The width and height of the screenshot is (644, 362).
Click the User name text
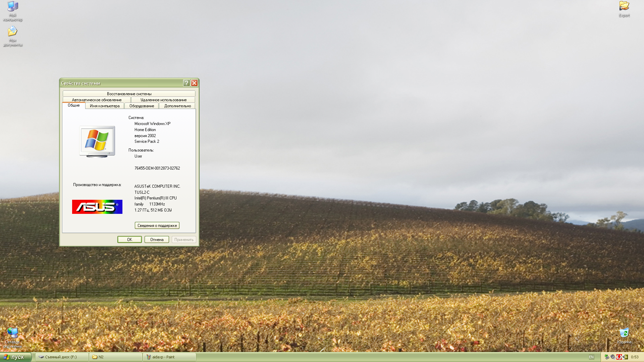[138, 156]
